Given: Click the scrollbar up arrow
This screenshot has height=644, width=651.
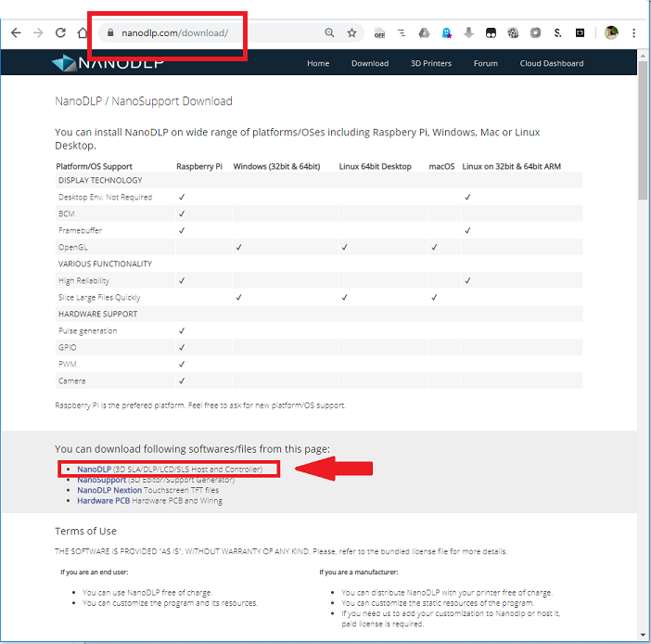Looking at the screenshot, I should point(643,56).
